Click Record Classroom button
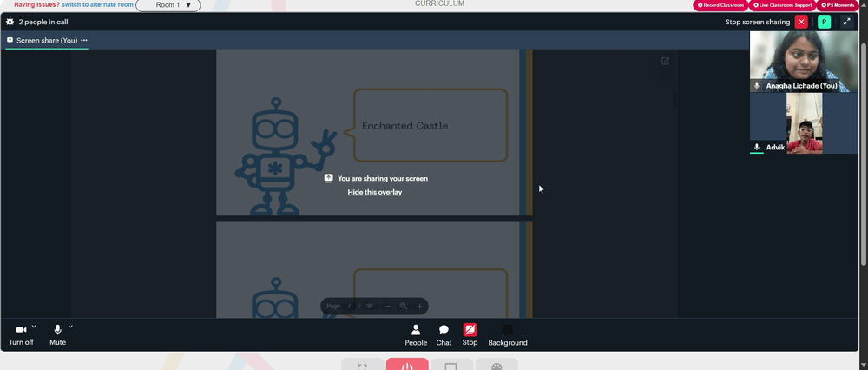The image size is (868, 370). click(720, 5)
